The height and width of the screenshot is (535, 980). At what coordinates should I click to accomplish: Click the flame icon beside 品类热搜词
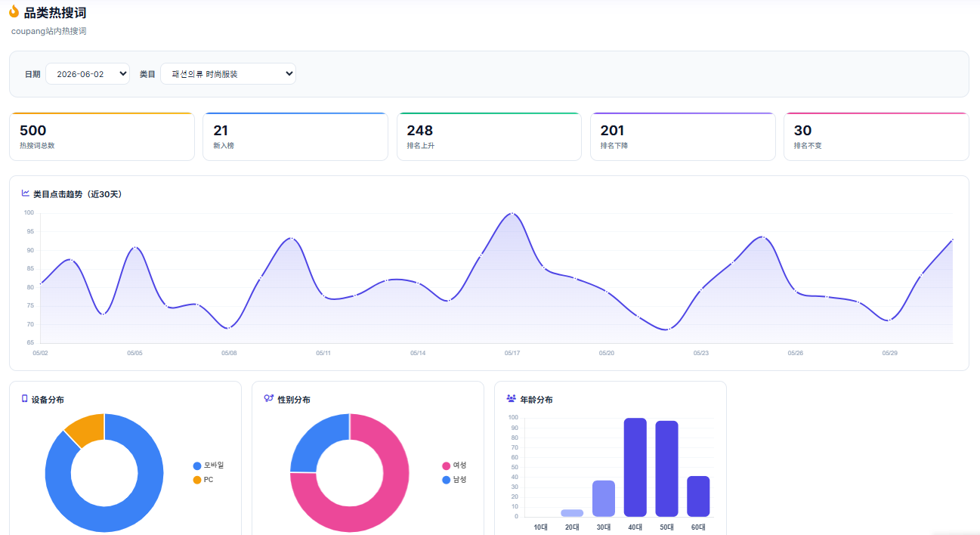[x=14, y=11]
